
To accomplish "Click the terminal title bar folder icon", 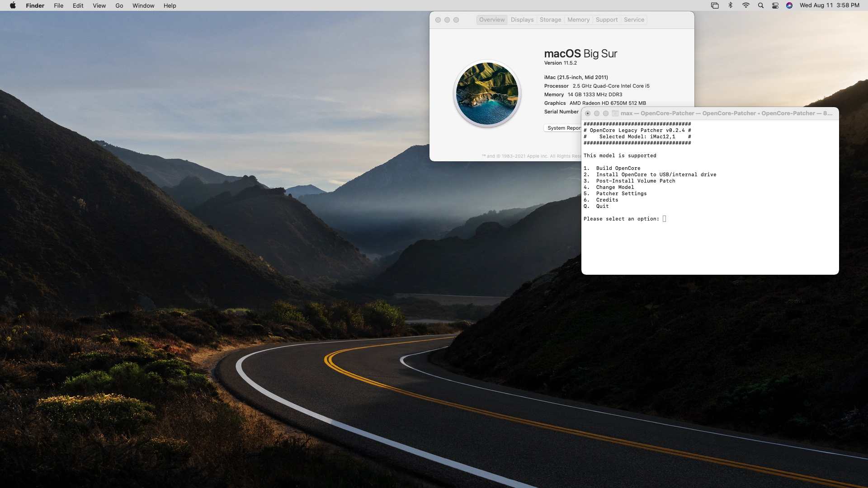I will (x=615, y=113).
